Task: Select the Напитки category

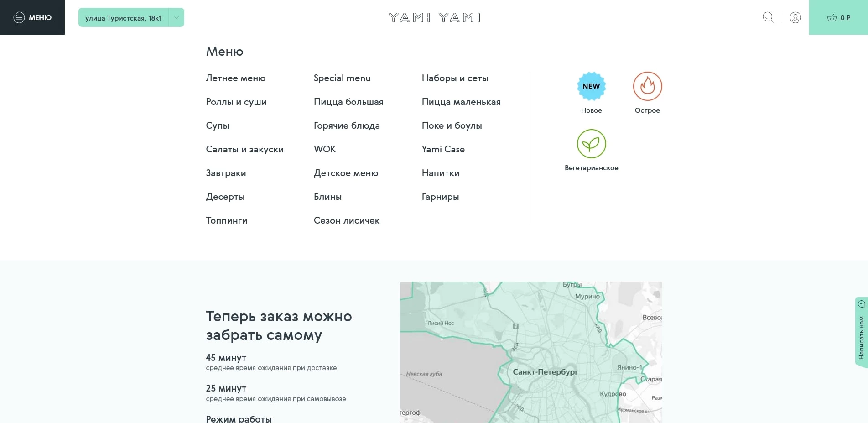Action: point(441,173)
